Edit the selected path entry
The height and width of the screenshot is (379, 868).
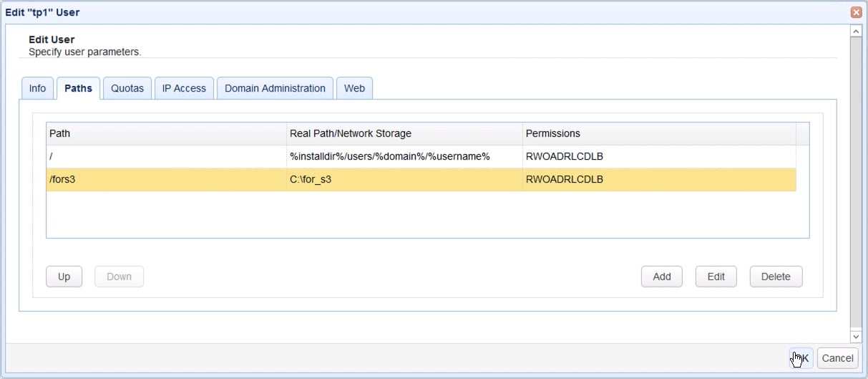[x=716, y=277]
